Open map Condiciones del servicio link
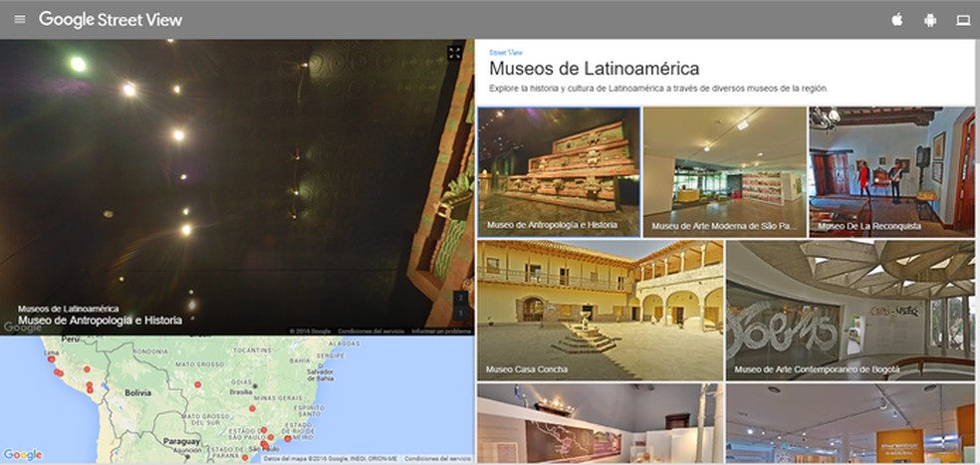The height and width of the screenshot is (465, 980). click(x=437, y=459)
